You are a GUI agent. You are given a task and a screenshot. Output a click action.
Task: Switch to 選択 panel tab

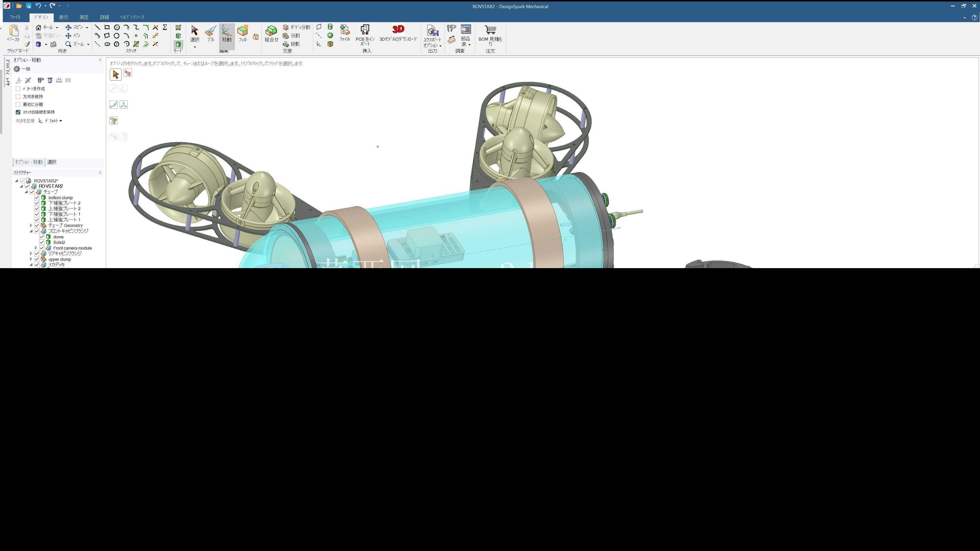[x=52, y=162]
